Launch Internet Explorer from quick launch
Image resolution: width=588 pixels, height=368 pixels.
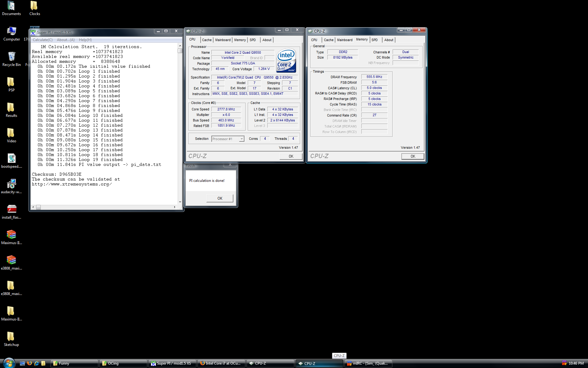(36, 363)
